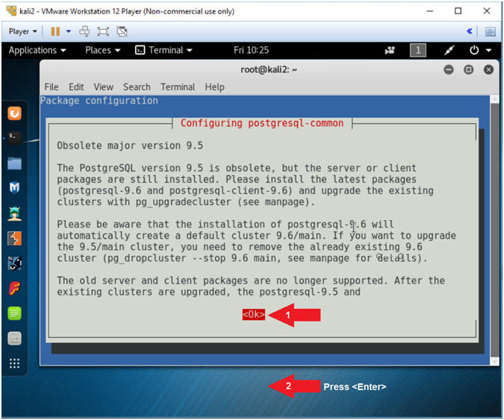
Task: Open the Terminal app menu in top bar
Action: (x=164, y=50)
